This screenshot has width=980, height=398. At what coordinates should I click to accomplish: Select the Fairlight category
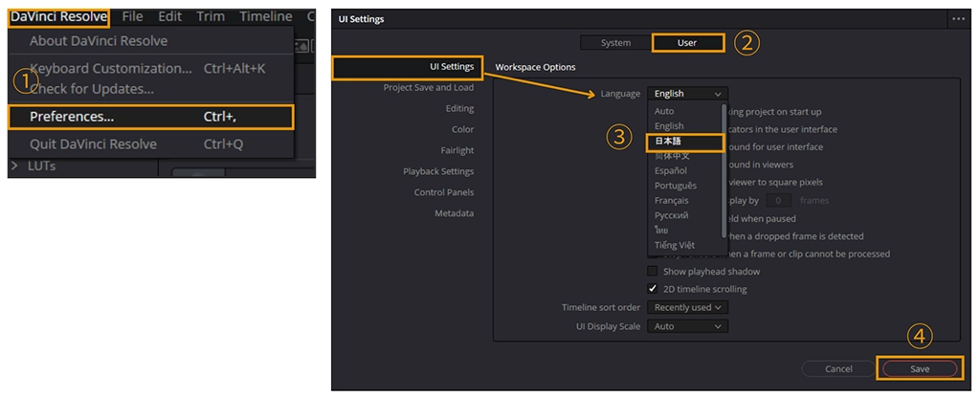pyautogui.click(x=457, y=150)
